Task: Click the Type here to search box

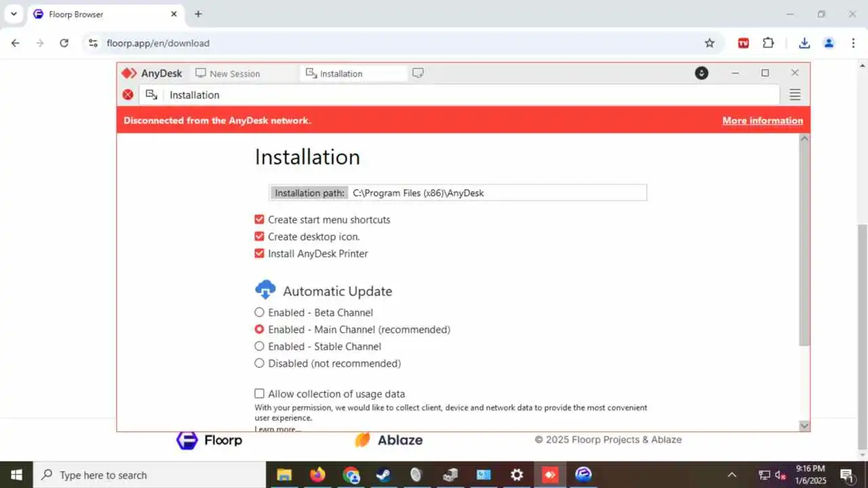Action: [x=149, y=474]
